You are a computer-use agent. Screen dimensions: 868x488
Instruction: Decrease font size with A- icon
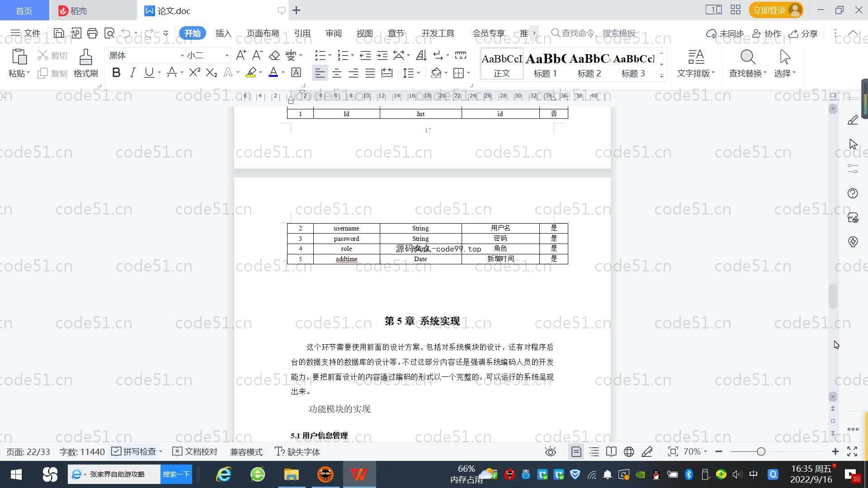[x=257, y=55]
